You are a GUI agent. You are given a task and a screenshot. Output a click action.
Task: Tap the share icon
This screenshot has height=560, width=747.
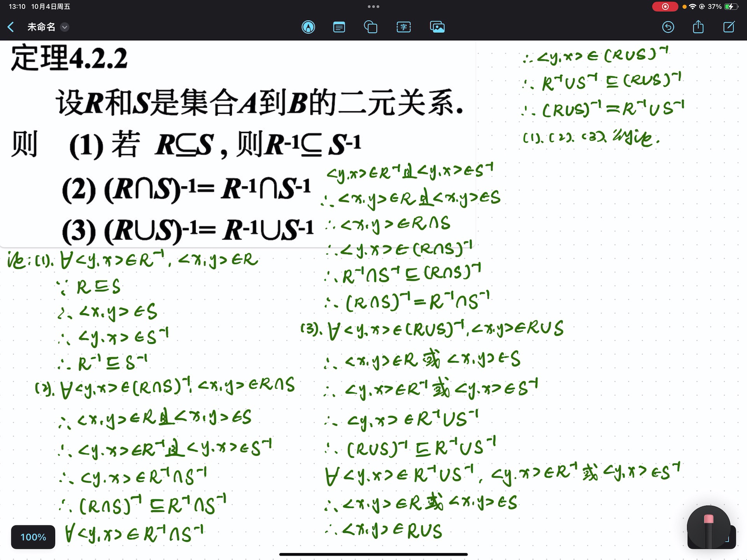pos(698,26)
